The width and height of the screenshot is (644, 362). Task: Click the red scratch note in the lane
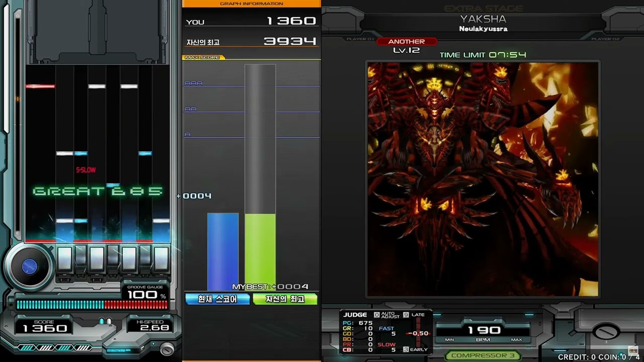click(40, 86)
